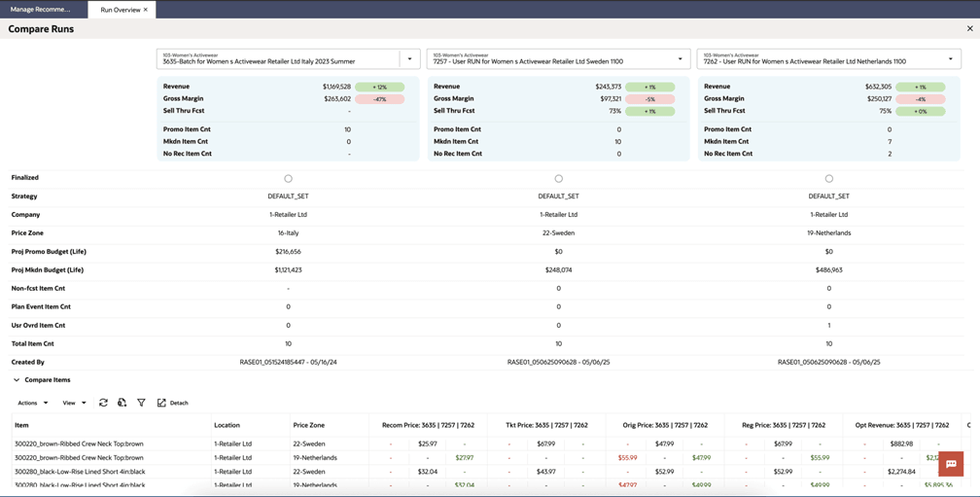This screenshot has width=980, height=497.
Task: Click the $243,373 revenue value
Action: click(609, 87)
